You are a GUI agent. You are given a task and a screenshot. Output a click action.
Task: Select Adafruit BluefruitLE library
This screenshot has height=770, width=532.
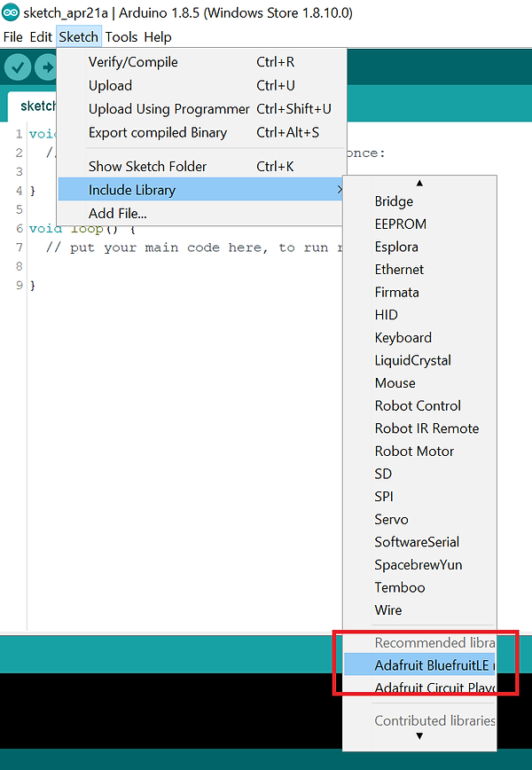click(419, 665)
